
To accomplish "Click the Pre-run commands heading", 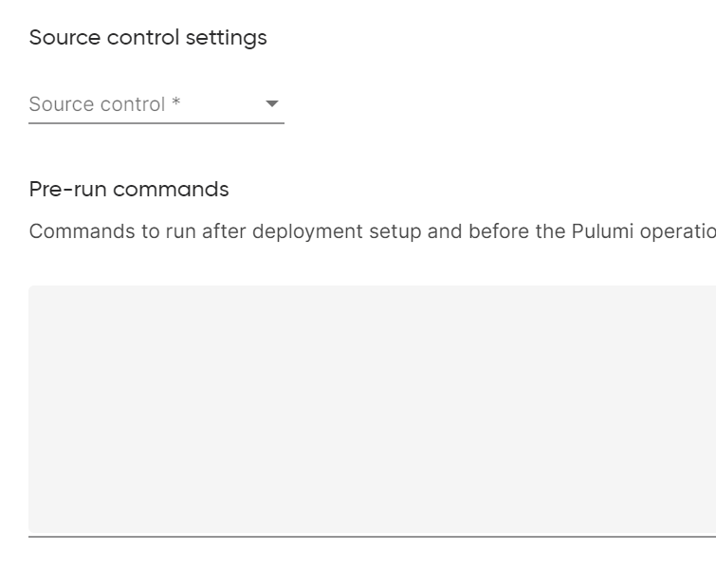I will (129, 190).
